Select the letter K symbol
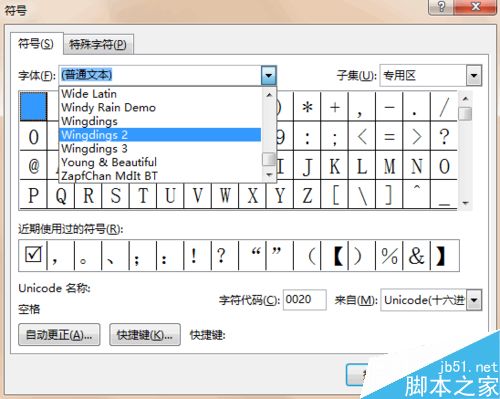500x399 pixels. pyautogui.click(x=335, y=166)
